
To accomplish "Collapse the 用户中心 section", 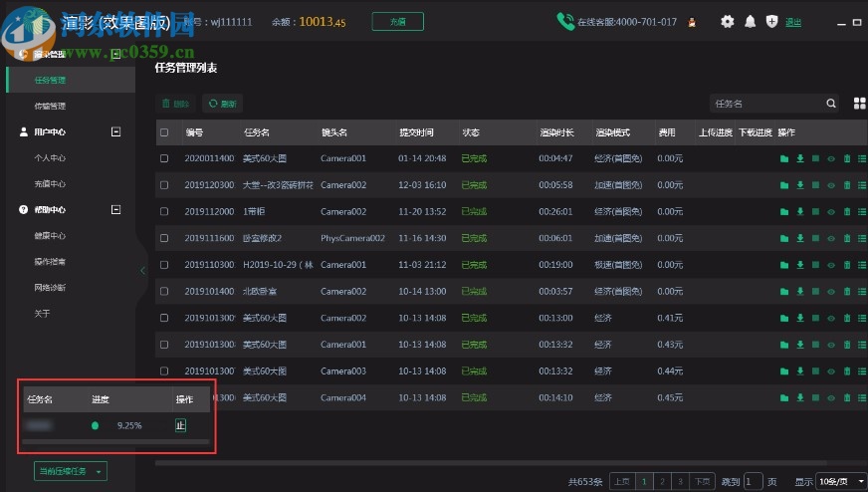I will pos(115,131).
